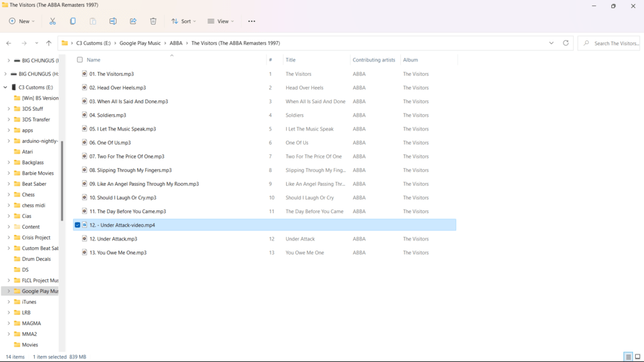The height and width of the screenshot is (362, 644).
Task: Click the video file icon for Under Attack-video.mp4
Action: click(84, 225)
